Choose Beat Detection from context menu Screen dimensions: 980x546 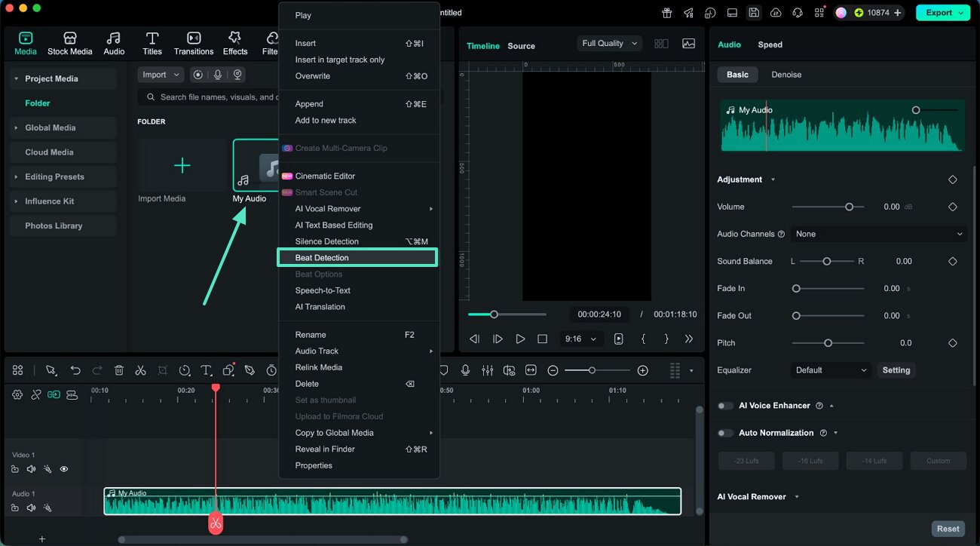(x=357, y=258)
